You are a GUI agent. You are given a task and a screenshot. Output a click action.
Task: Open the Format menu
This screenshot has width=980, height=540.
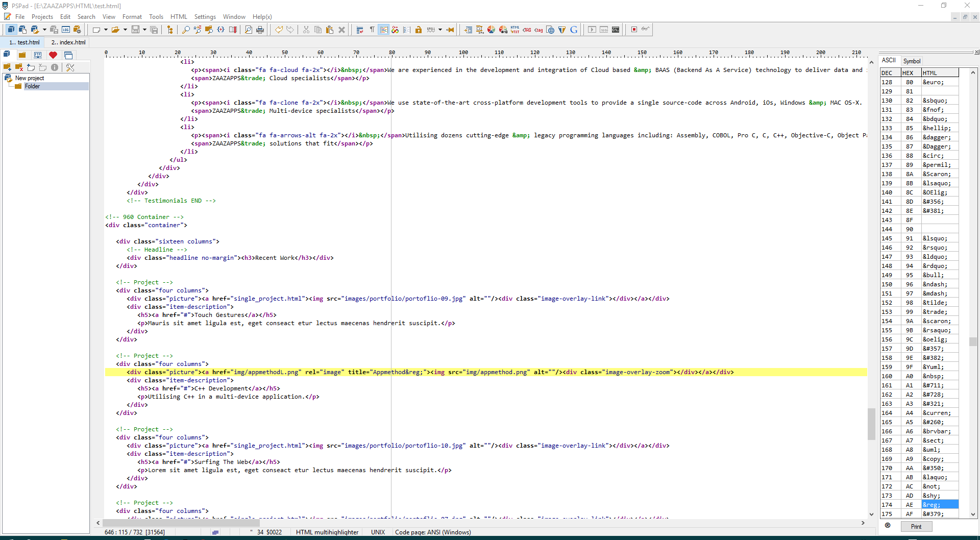point(132,17)
